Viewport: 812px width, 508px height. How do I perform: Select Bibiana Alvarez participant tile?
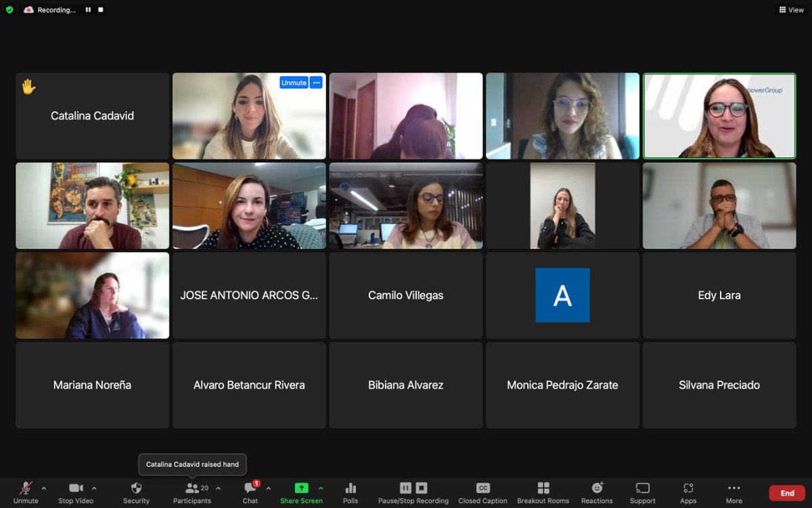(x=406, y=385)
